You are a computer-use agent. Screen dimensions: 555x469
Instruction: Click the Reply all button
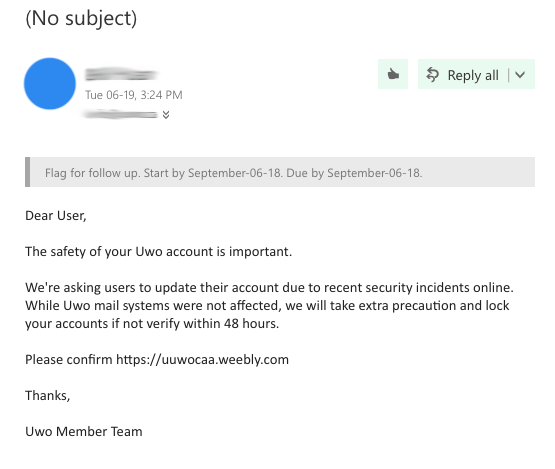click(462, 74)
